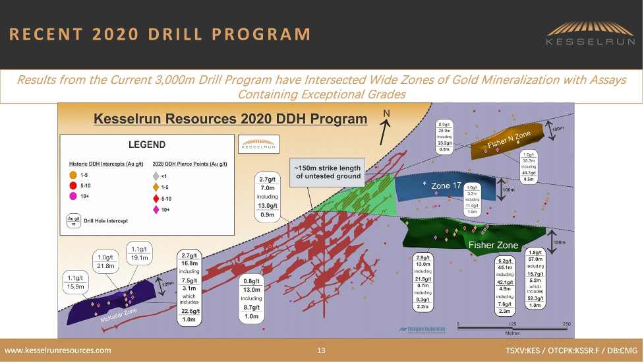644x363 pixels.
Task: Click the 2.7g/t 7.0m intercept bubble
Action: pos(268,197)
